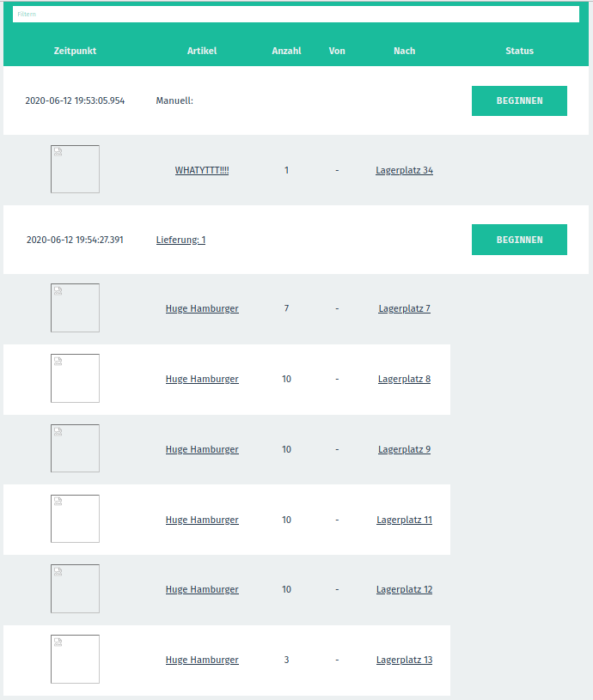This screenshot has height=700, width=593.
Task: Open the Lagerplatz 12 link
Action: tap(404, 589)
